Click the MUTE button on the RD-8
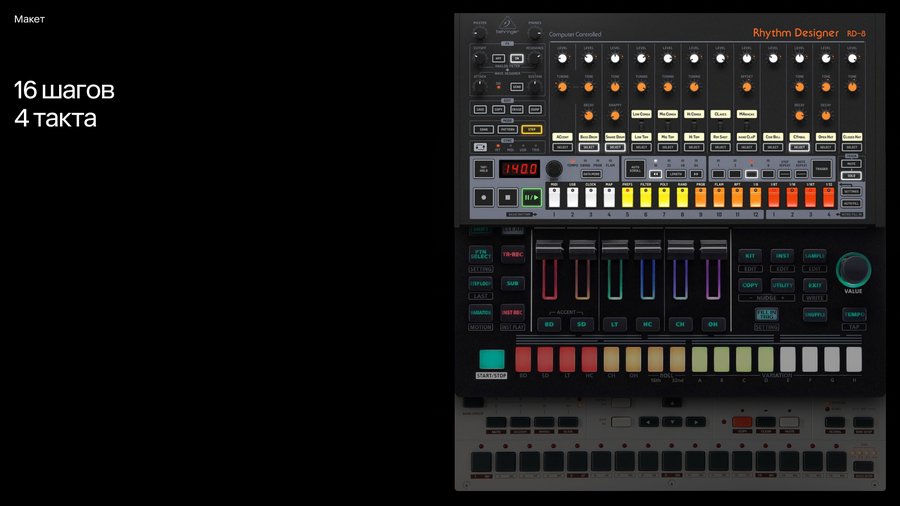This screenshot has width=900, height=506. click(851, 164)
